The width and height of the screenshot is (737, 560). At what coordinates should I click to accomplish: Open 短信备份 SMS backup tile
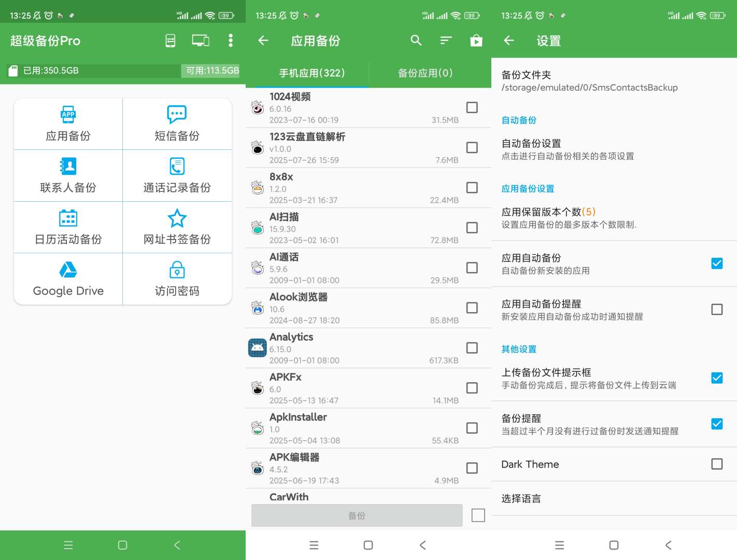[x=177, y=124]
